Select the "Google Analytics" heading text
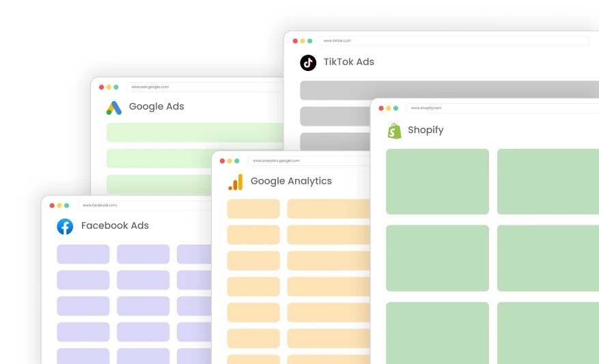 click(291, 181)
